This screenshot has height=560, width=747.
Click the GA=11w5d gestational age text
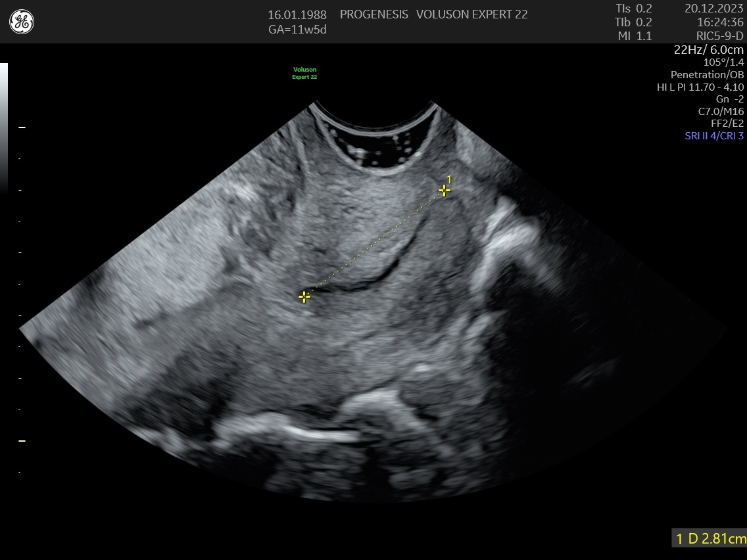click(297, 30)
